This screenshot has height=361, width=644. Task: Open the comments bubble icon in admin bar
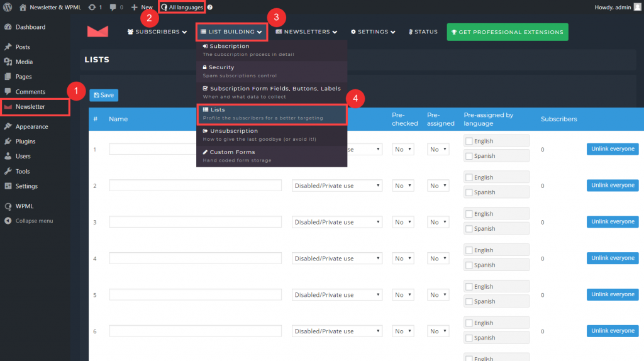pyautogui.click(x=113, y=7)
